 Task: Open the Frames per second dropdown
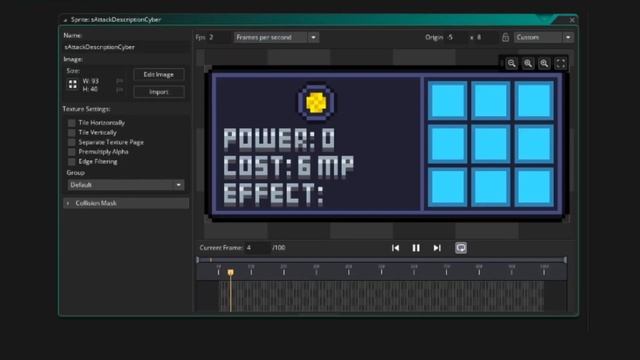[x=276, y=37]
